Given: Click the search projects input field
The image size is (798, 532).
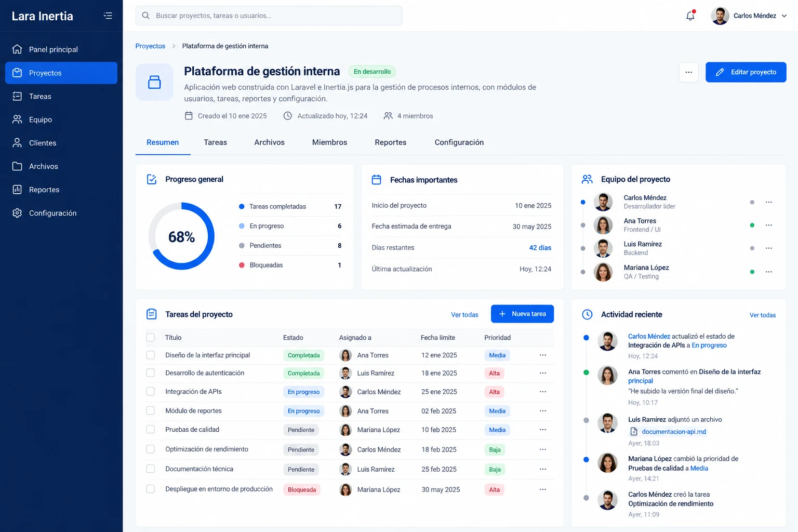Looking at the screenshot, I should point(269,16).
